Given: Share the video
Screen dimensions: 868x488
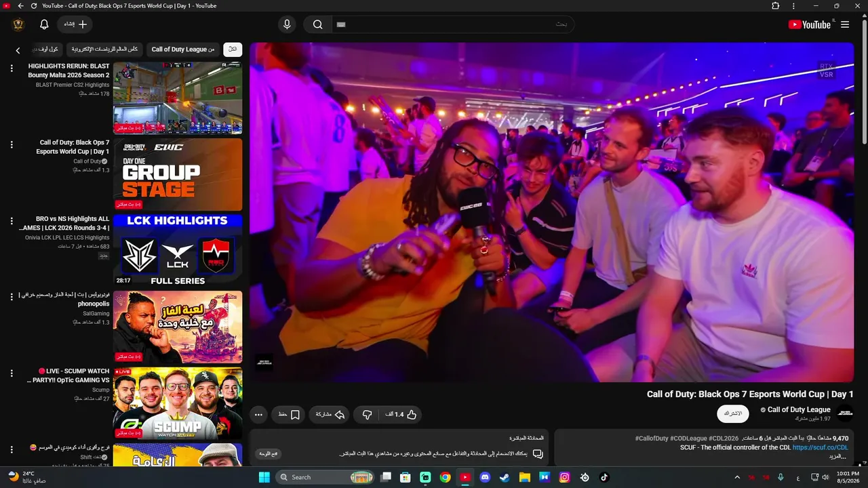Looking at the screenshot, I should pos(330,414).
